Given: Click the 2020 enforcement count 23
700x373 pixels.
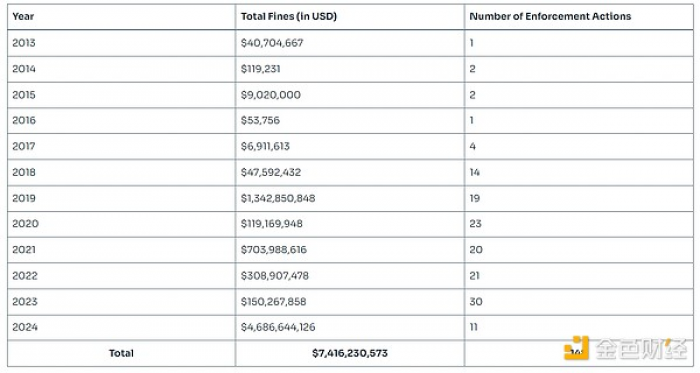Looking at the screenshot, I should click(x=475, y=224).
